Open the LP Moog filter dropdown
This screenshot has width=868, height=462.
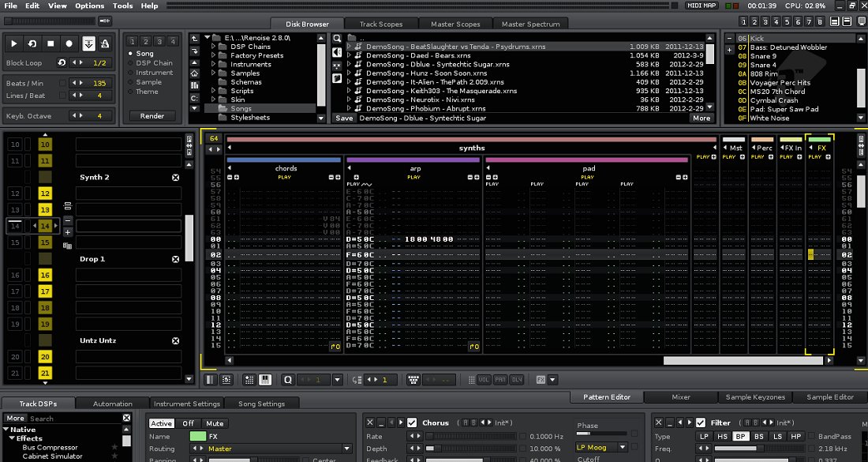click(x=600, y=447)
